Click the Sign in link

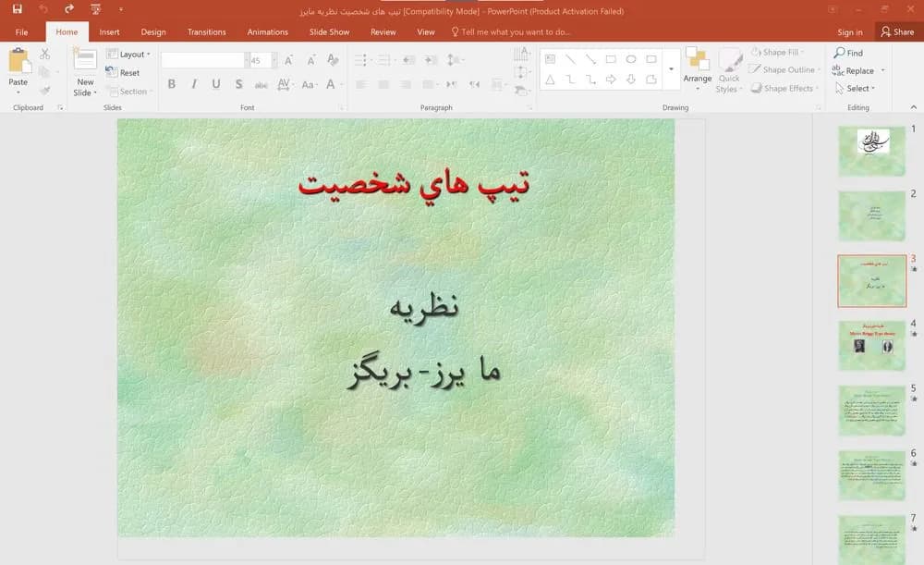click(850, 31)
